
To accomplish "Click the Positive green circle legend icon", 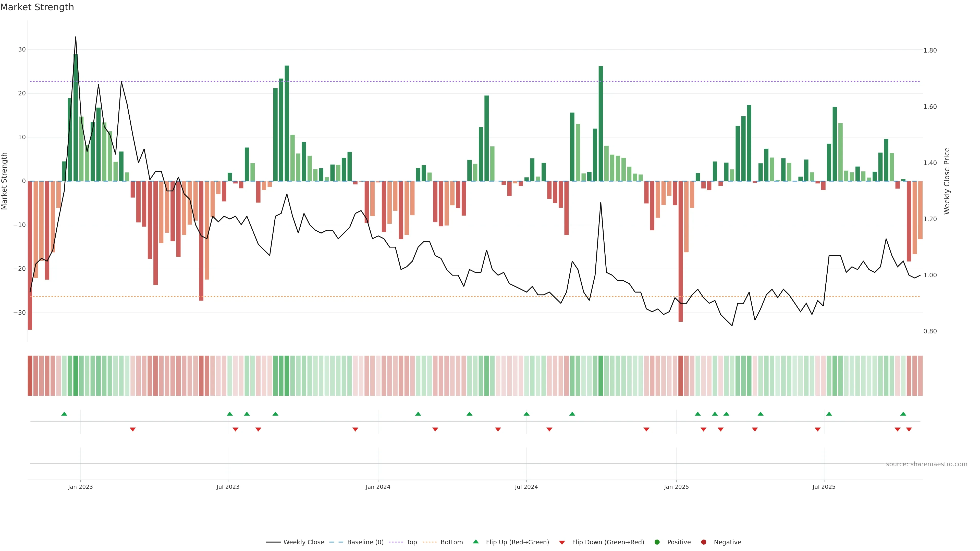I will (657, 542).
